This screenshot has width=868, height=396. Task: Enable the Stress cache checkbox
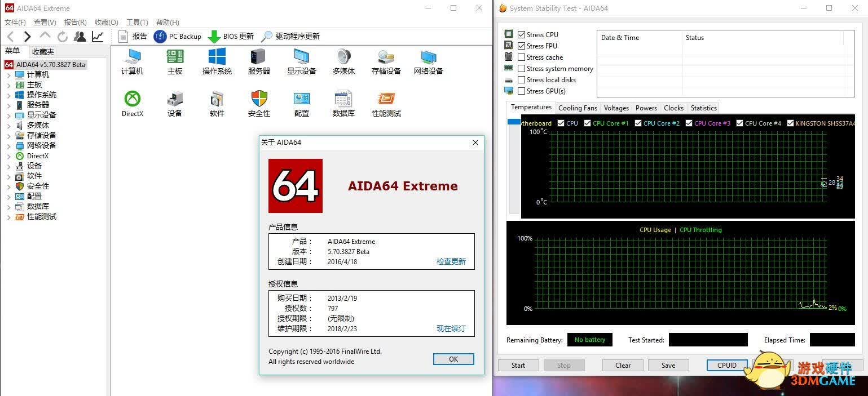tap(522, 57)
